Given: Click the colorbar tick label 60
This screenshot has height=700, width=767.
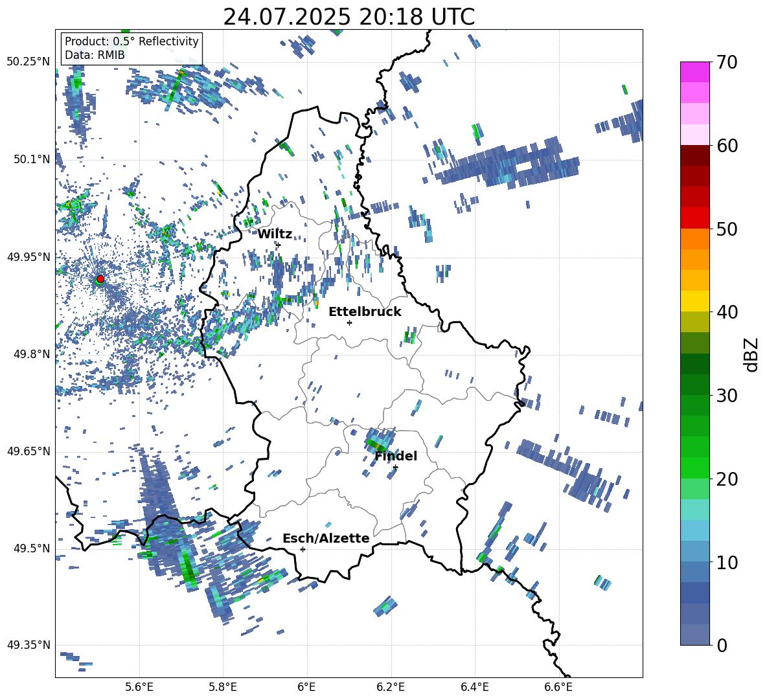Looking at the screenshot, I should 727,146.
